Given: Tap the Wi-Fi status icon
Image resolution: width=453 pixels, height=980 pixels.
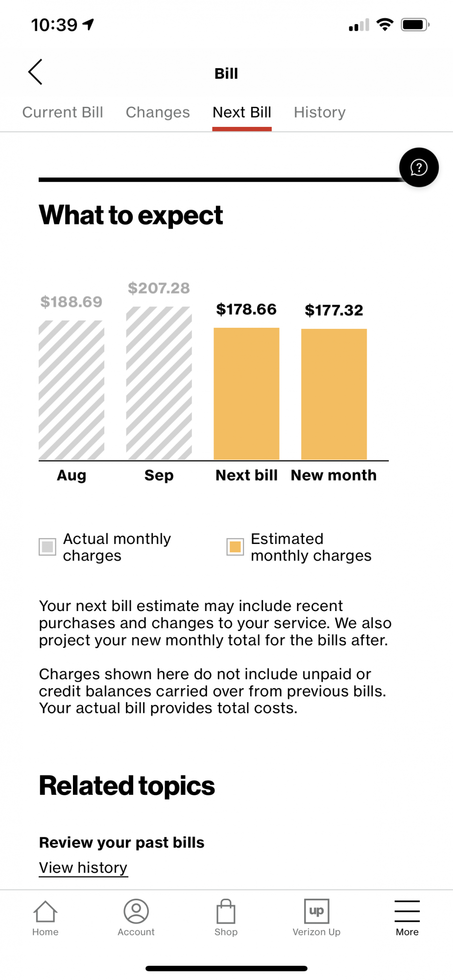Looking at the screenshot, I should [385, 24].
